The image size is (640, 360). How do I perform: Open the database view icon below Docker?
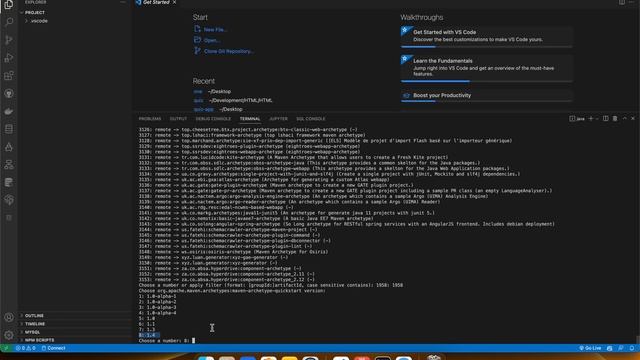[9, 129]
